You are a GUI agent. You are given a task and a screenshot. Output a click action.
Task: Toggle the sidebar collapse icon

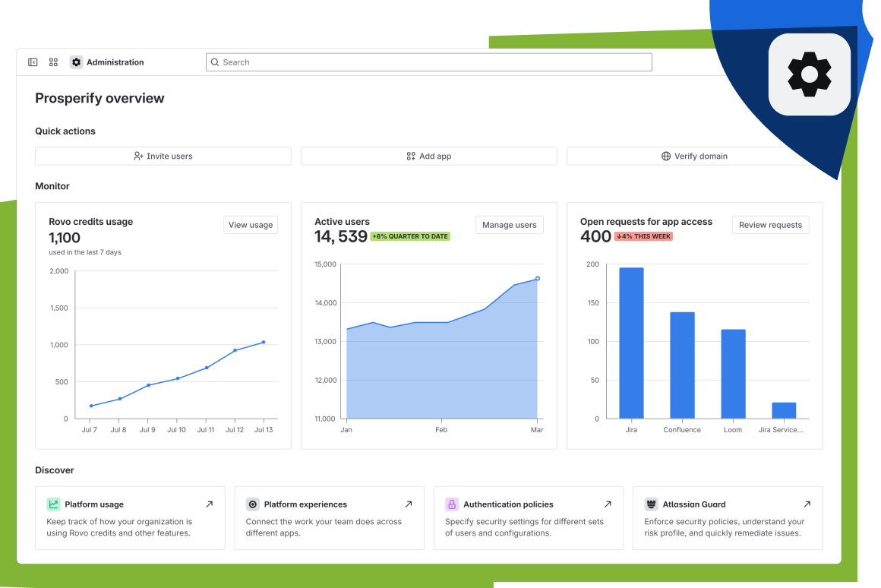33,62
